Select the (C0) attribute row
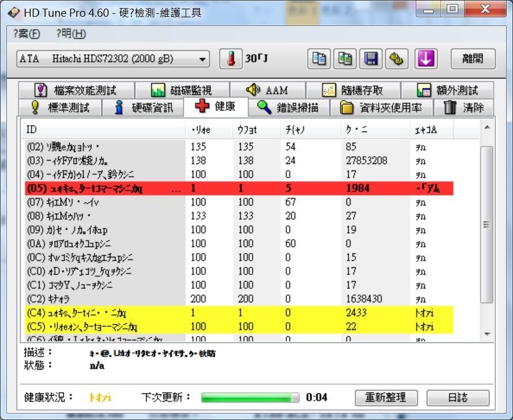Screen dimensions: 513x420 point(239,271)
